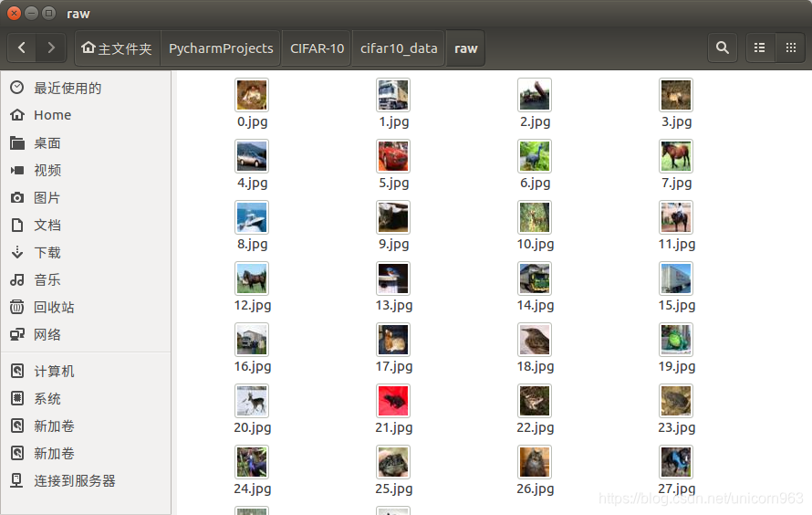Viewport: 812px width, 515px height.
Task: Jump to PycharmProjects in path bar
Action: [x=221, y=48]
